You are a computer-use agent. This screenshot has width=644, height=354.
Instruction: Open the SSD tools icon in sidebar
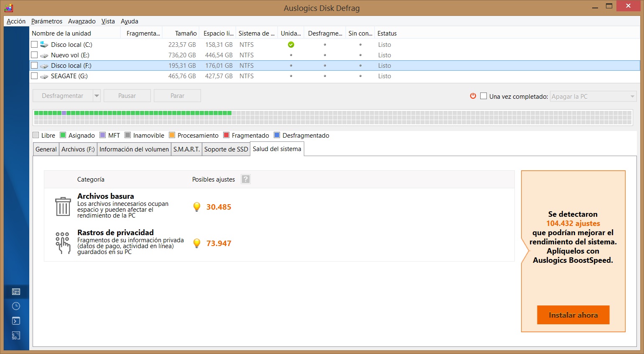(16, 336)
